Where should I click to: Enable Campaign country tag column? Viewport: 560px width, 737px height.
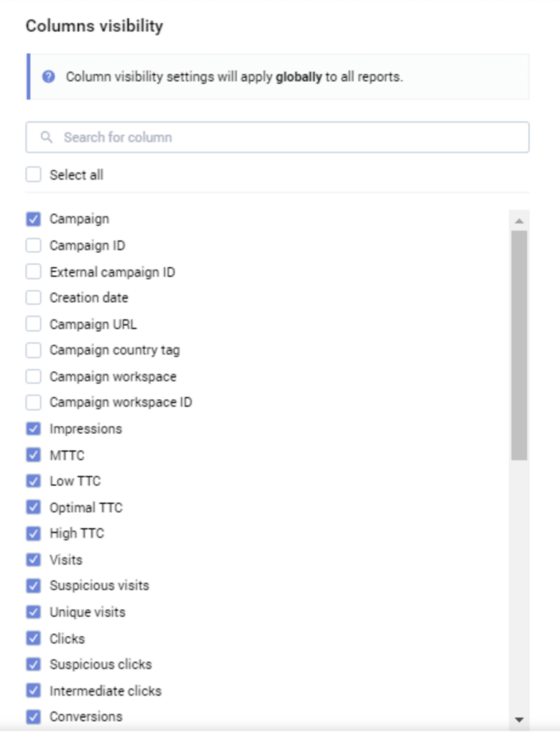33,351
